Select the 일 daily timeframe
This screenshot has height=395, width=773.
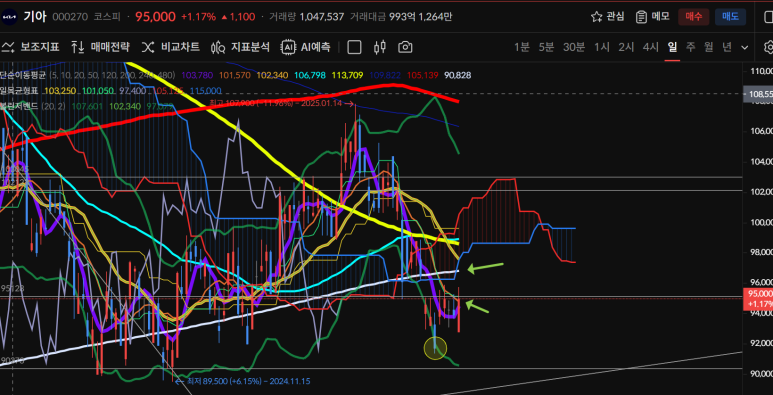coord(672,47)
